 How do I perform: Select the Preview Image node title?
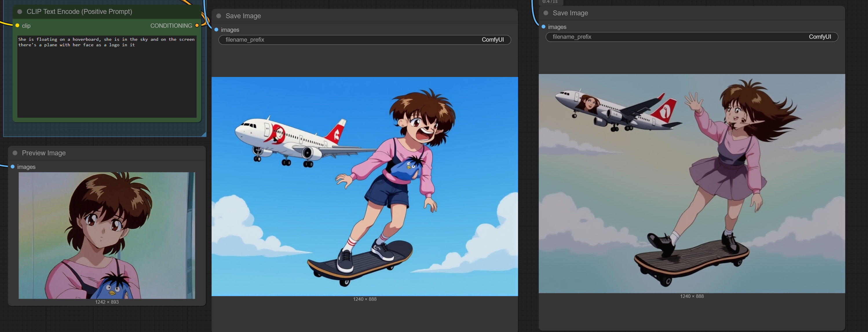pos(44,153)
